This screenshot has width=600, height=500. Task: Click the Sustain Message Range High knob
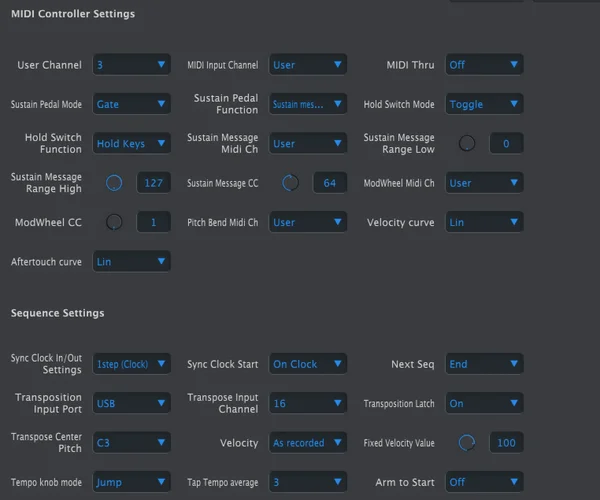(x=114, y=182)
